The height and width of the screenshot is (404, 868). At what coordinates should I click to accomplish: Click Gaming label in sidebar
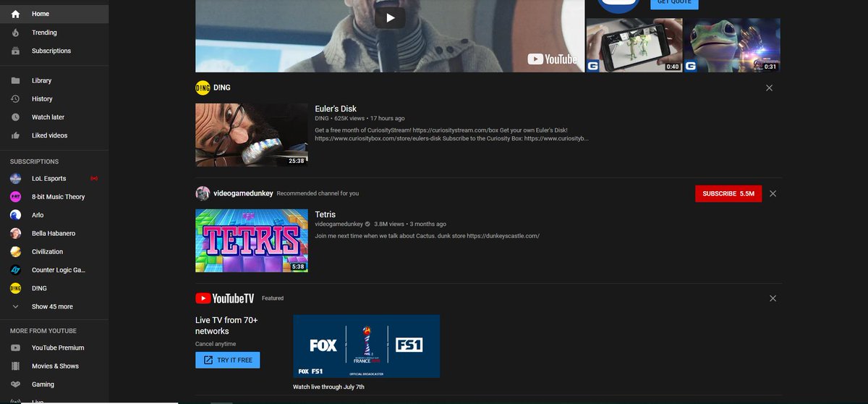43,384
